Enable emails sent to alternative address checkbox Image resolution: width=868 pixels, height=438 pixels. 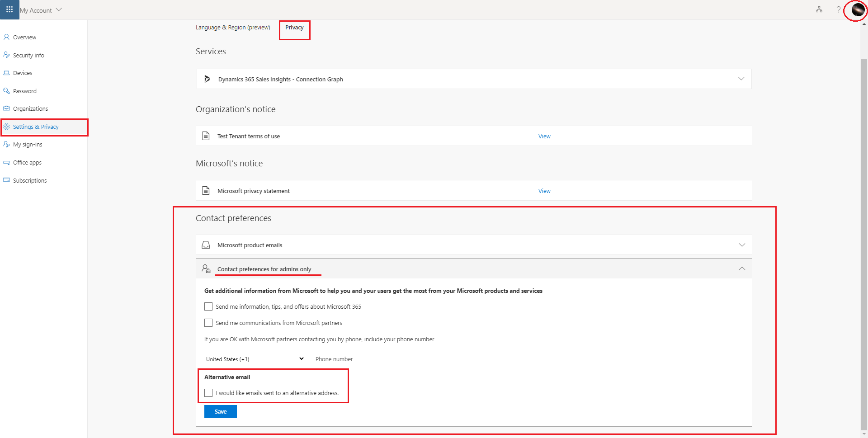pyautogui.click(x=208, y=393)
